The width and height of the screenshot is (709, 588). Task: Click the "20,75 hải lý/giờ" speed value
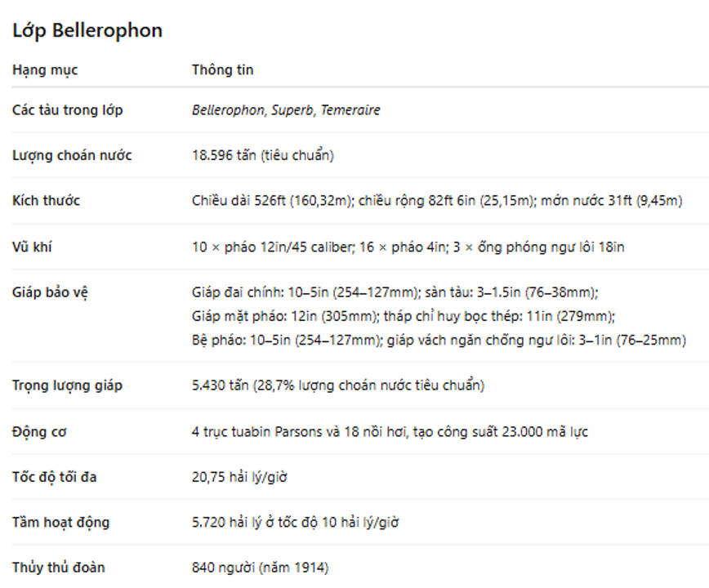click(x=238, y=477)
